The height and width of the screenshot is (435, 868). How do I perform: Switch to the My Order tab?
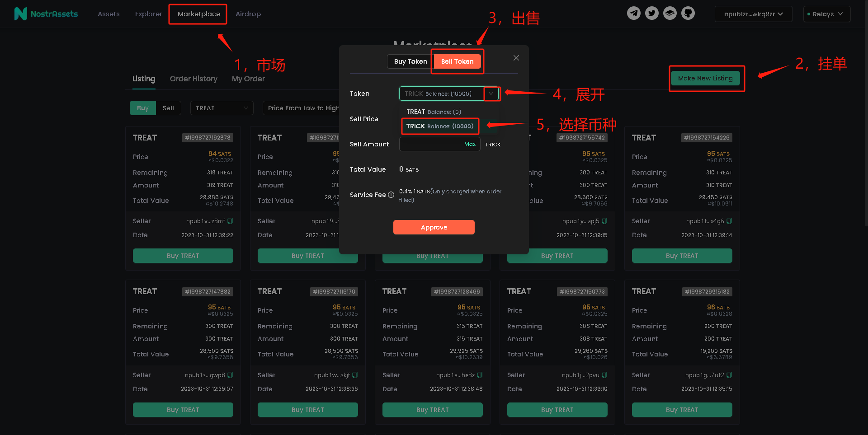(x=248, y=79)
